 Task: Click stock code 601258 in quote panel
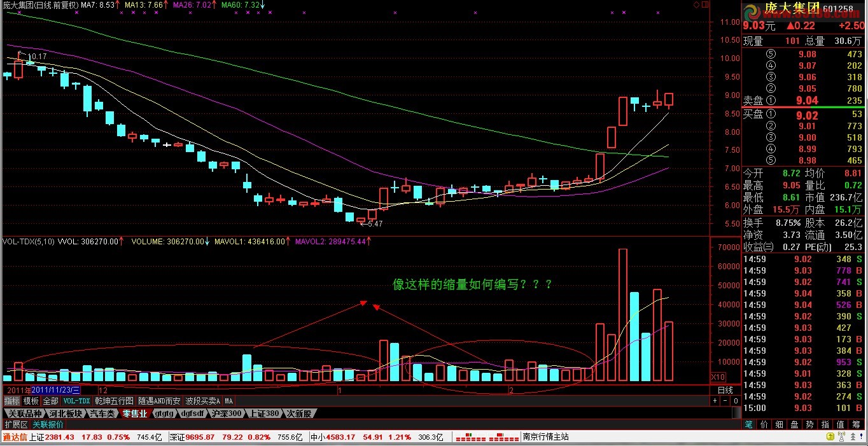[x=838, y=9]
